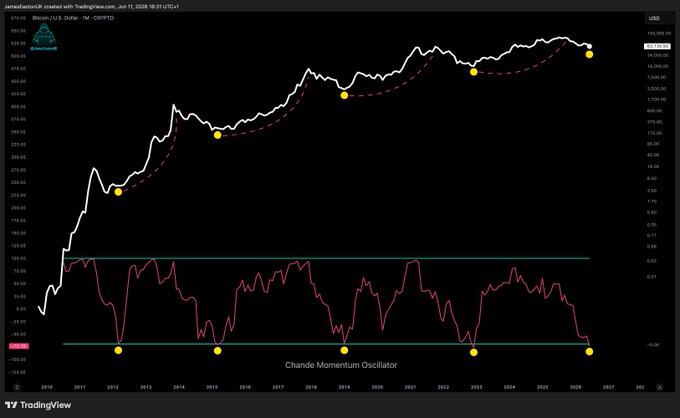
Task: Click the 1,700.00 price scale label
Action: pyautogui.click(x=659, y=99)
